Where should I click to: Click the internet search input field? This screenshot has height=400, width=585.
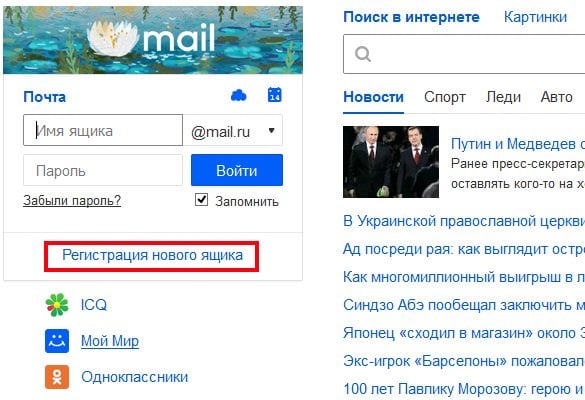(x=464, y=54)
